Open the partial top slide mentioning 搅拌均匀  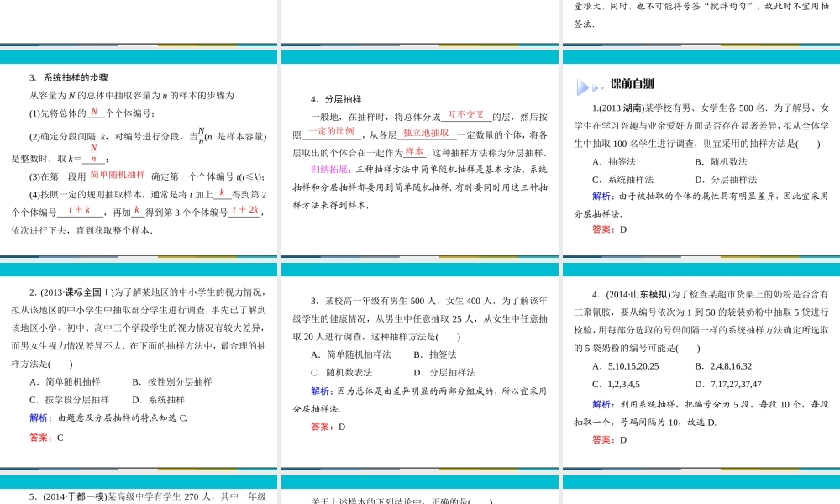701,22
